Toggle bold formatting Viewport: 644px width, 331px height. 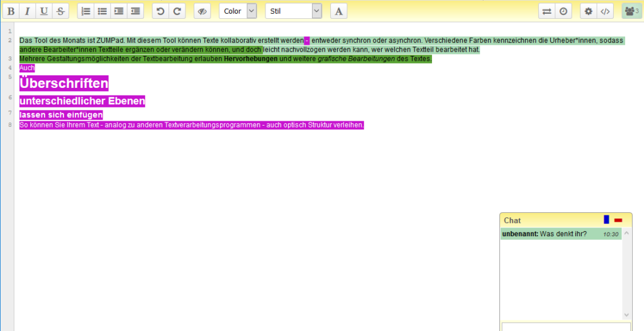pyautogui.click(x=11, y=11)
